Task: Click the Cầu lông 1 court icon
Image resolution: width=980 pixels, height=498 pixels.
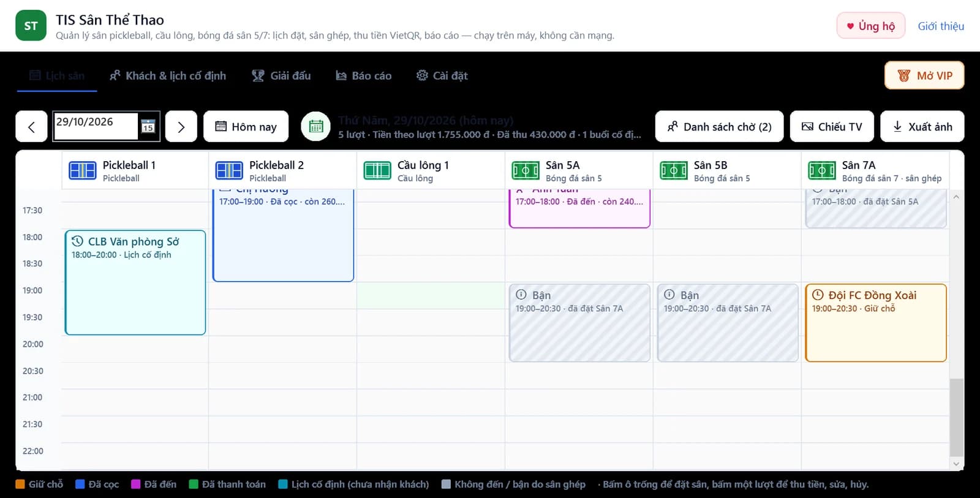Action: (x=377, y=170)
